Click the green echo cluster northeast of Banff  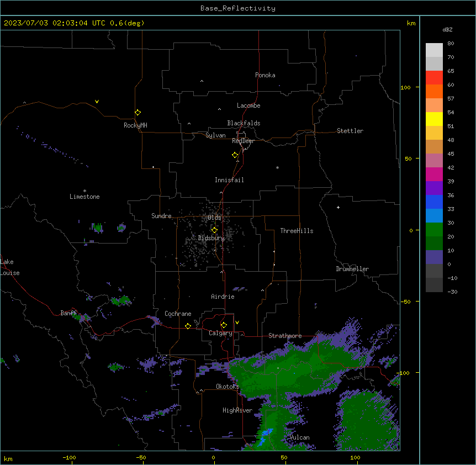pos(121,300)
